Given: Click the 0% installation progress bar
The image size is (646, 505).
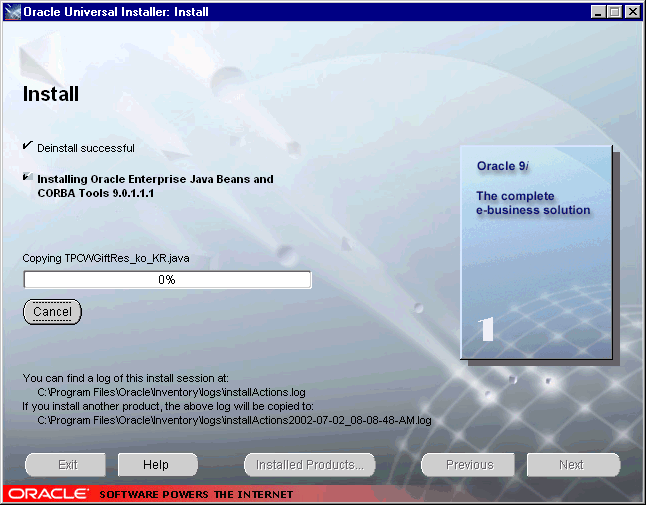Looking at the screenshot, I should (x=167, y=280).
